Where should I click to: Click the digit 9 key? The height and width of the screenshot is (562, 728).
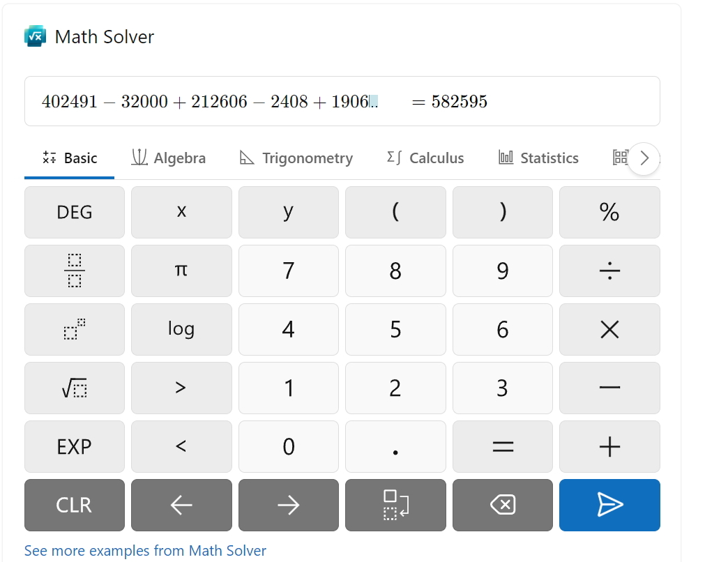coord(502,271)
